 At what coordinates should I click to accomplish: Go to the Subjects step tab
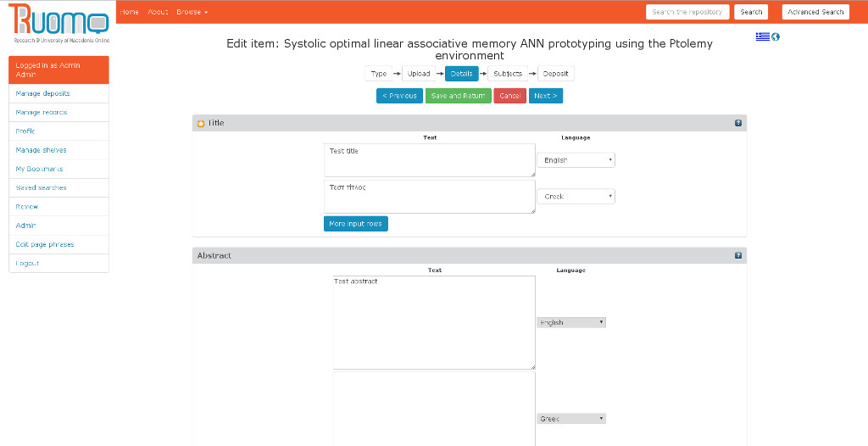[x=507, y=74]
